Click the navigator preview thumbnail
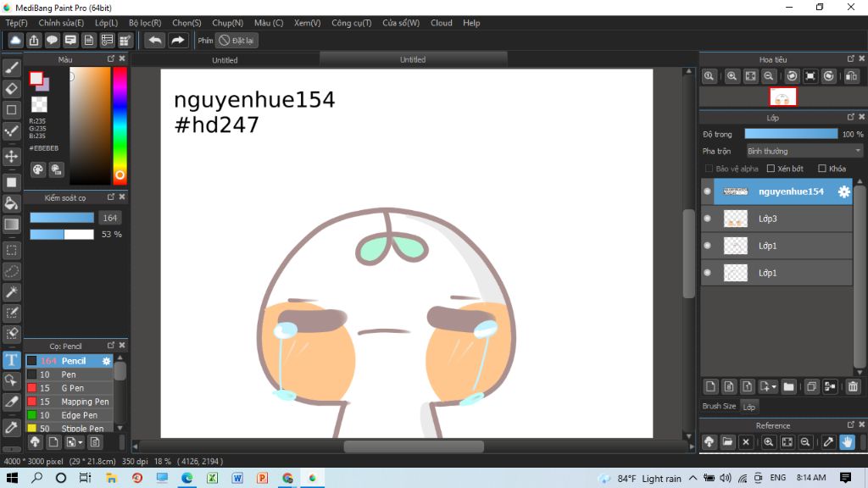 click(782, 97)
